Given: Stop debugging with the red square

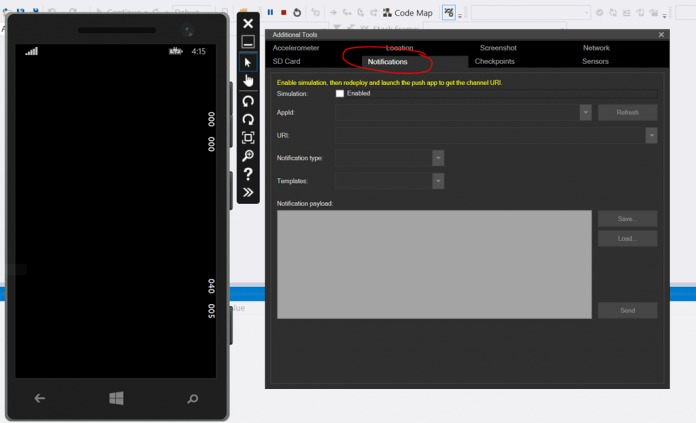Looking at the screenshot, I should pyautogui.click(x=284, y=12).
